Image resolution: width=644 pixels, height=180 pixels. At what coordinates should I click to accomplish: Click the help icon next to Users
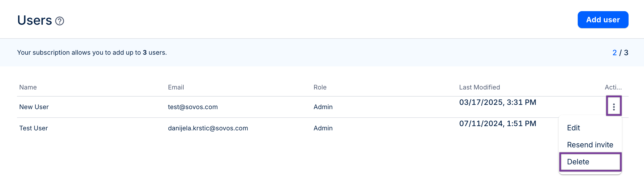[60, 21]
